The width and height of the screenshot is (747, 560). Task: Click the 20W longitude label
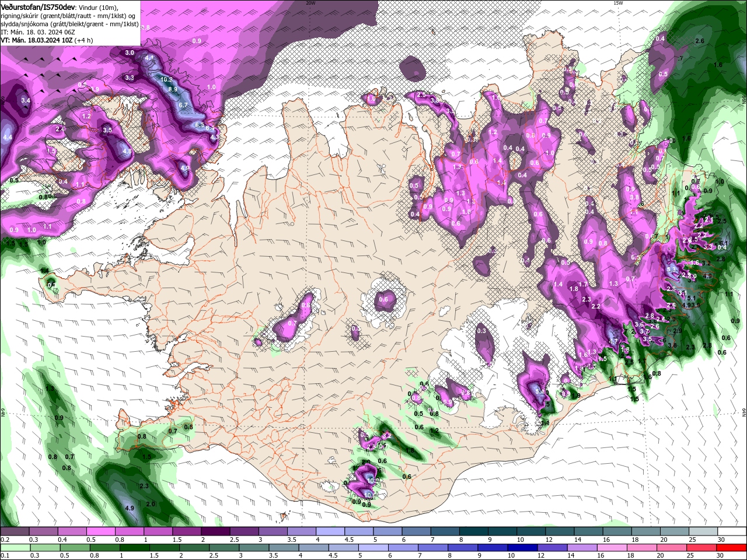(x=310, y=3)
